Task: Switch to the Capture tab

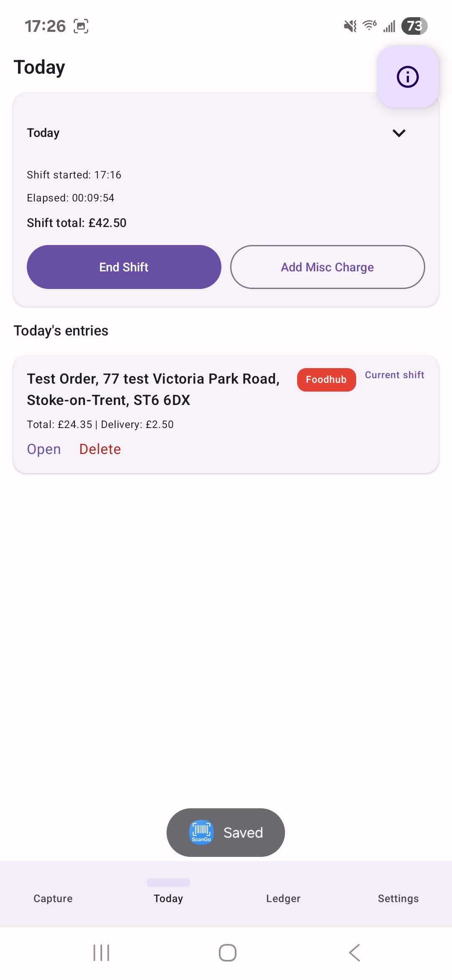Action: [53, 898]
